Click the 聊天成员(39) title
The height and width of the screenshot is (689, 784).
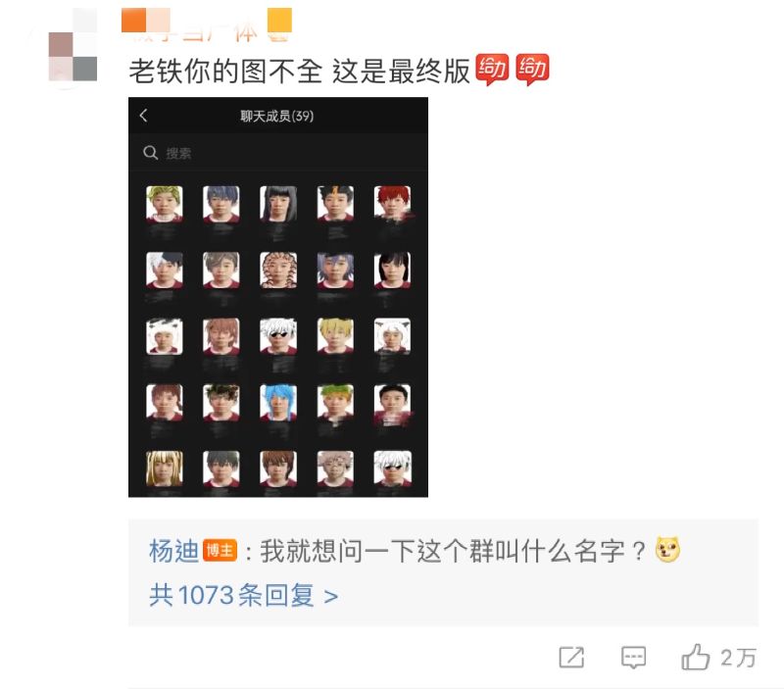tap(277, 116)
